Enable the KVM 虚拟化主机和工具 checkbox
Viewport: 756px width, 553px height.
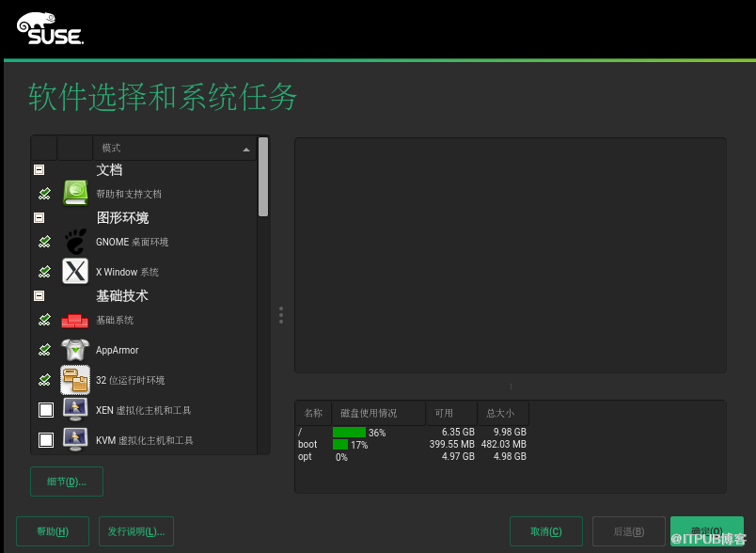[x=45, y=439]
